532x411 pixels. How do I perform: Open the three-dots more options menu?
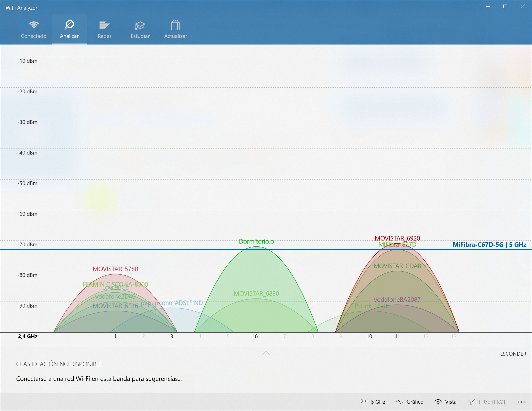point(521,402)
